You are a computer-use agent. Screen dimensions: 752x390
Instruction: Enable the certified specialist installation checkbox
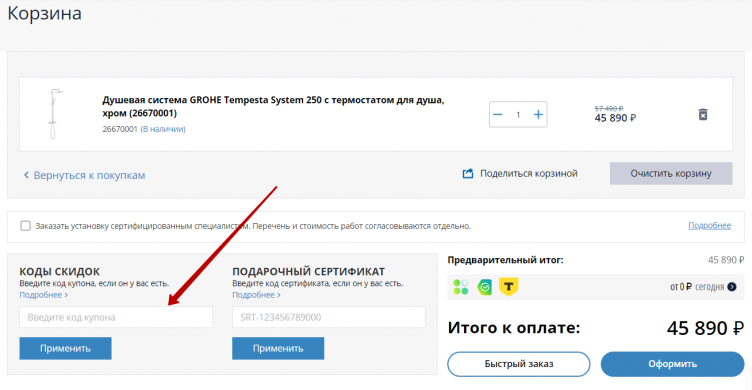(25, 225)
